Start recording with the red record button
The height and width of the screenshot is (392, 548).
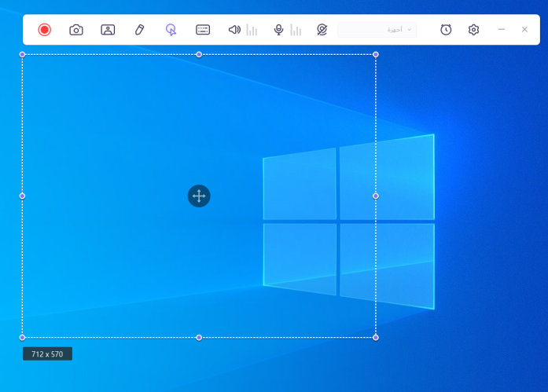[x=45, y=30]
